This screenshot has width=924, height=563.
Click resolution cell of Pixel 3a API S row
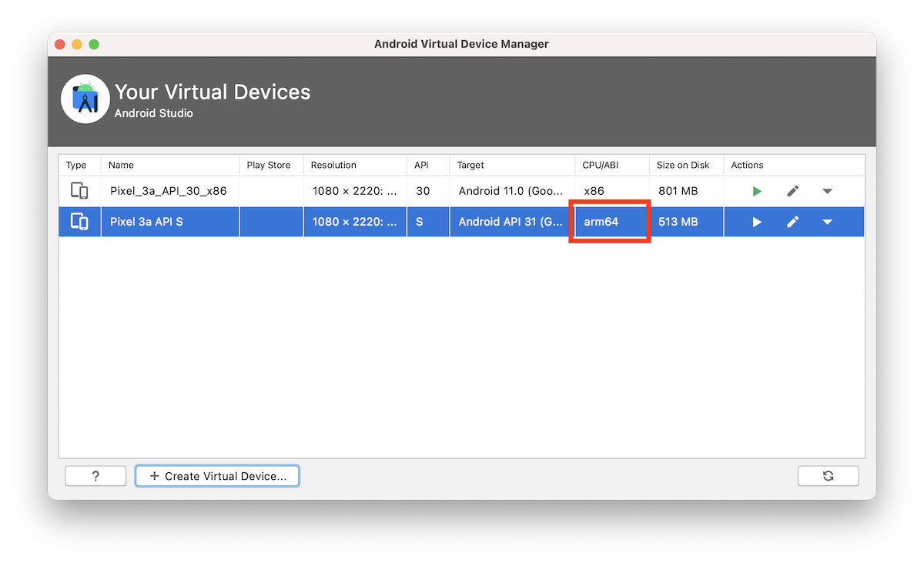(355, 222)
